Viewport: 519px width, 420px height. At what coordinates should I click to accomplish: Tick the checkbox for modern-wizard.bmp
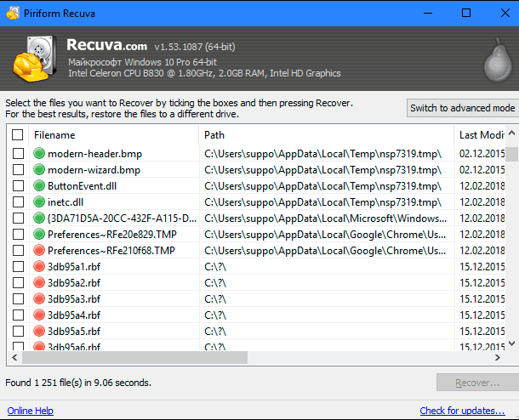18,170
